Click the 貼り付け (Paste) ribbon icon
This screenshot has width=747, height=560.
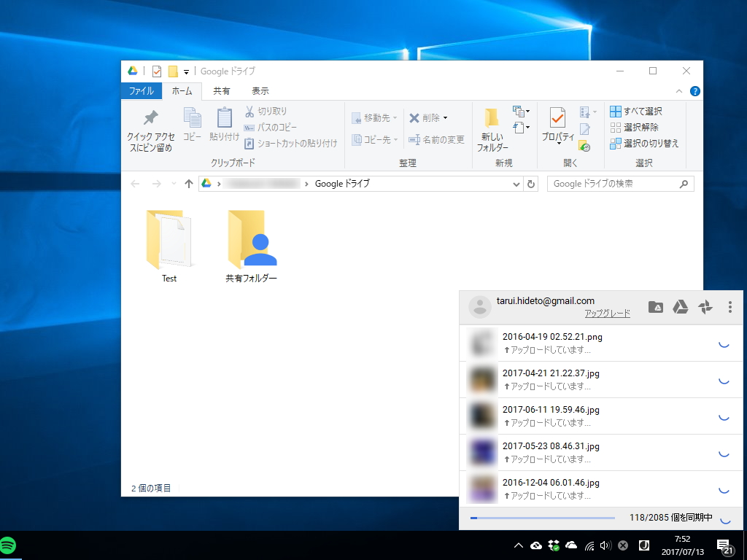[x=222, y=124]
